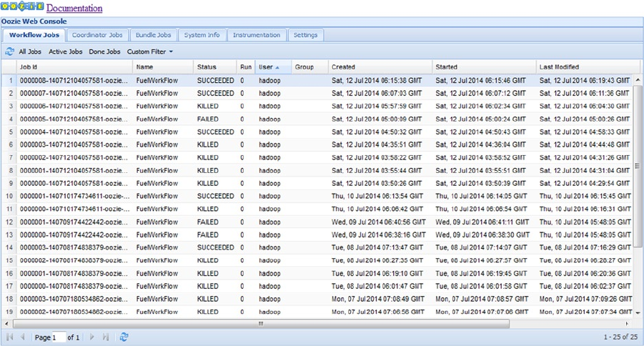
Task: Click horizontal scrollbar left arrow
Action: coord(6,324)
